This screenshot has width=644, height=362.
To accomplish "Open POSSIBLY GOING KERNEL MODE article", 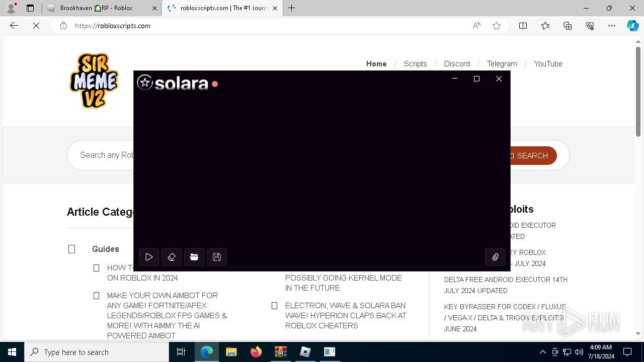I will click(343, 283).
